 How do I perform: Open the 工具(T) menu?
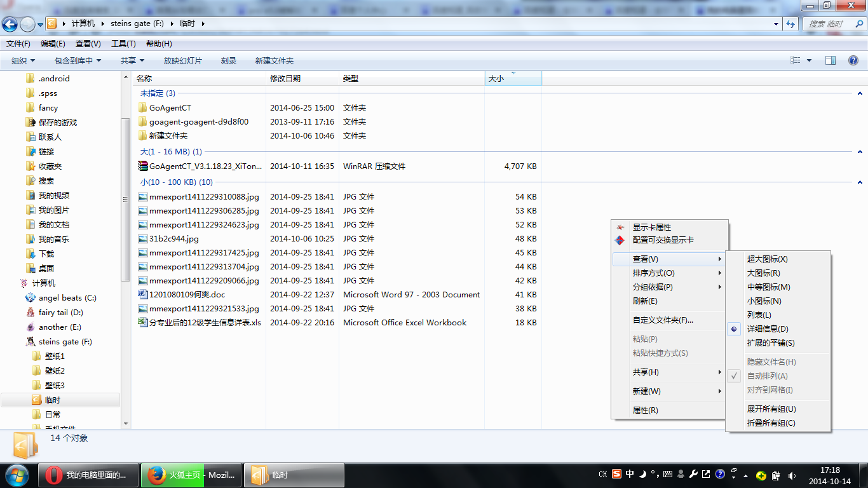pyautogui.click(x=123, y=43)
